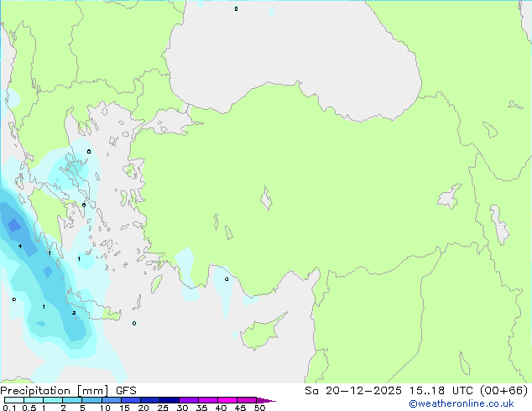Click the date 'Sa 20-12-2025' text
The height and width of the screenshot is (411, 532).
coord(353,391)
